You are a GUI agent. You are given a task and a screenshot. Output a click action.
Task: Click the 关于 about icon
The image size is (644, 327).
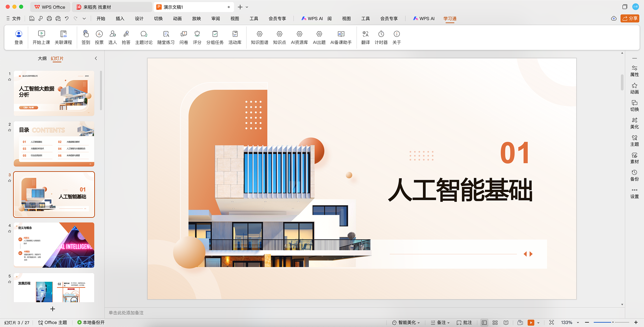click(397, 37)
